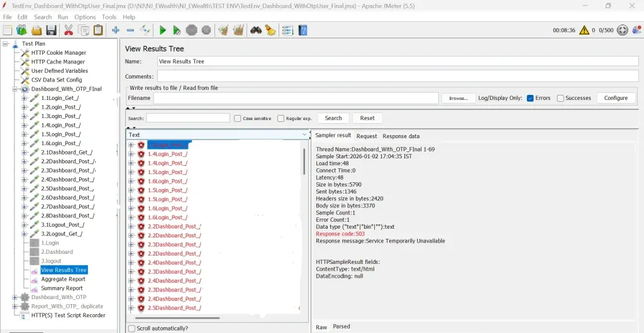Select the Test Plan root flask icon
This screenshot has width=644, height=333.
click(x=15, y=43)
